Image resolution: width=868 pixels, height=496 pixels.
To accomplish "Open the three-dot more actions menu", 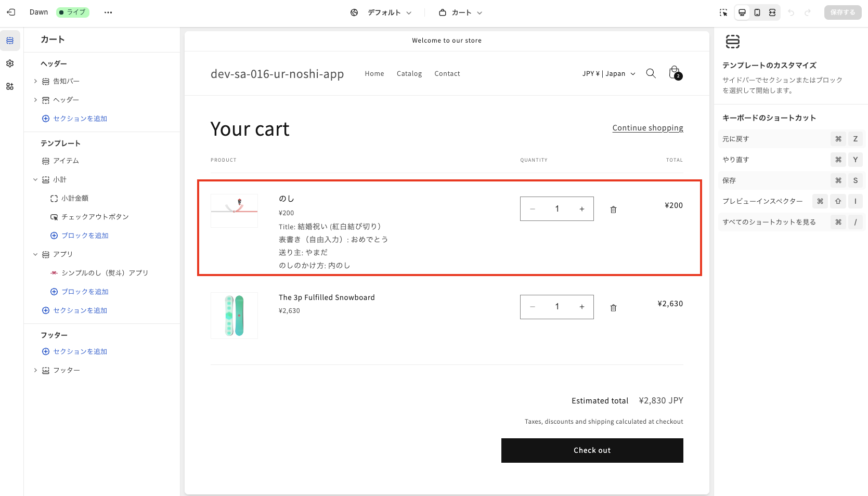I will [108, 12].
